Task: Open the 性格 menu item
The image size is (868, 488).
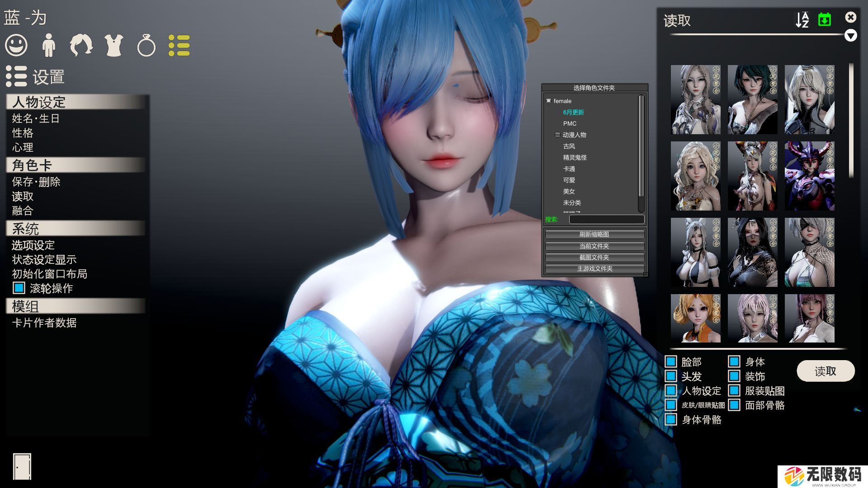Action: (23, 133)
